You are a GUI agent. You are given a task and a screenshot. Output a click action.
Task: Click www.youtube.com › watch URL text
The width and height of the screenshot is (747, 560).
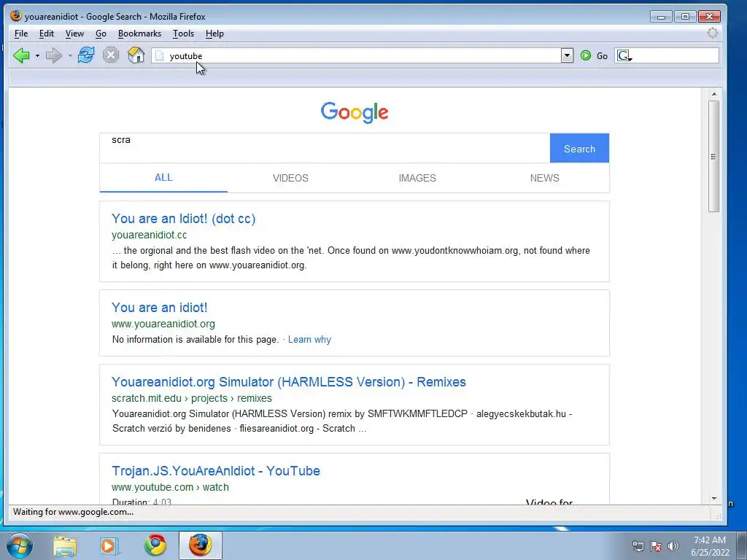point(170,487)
